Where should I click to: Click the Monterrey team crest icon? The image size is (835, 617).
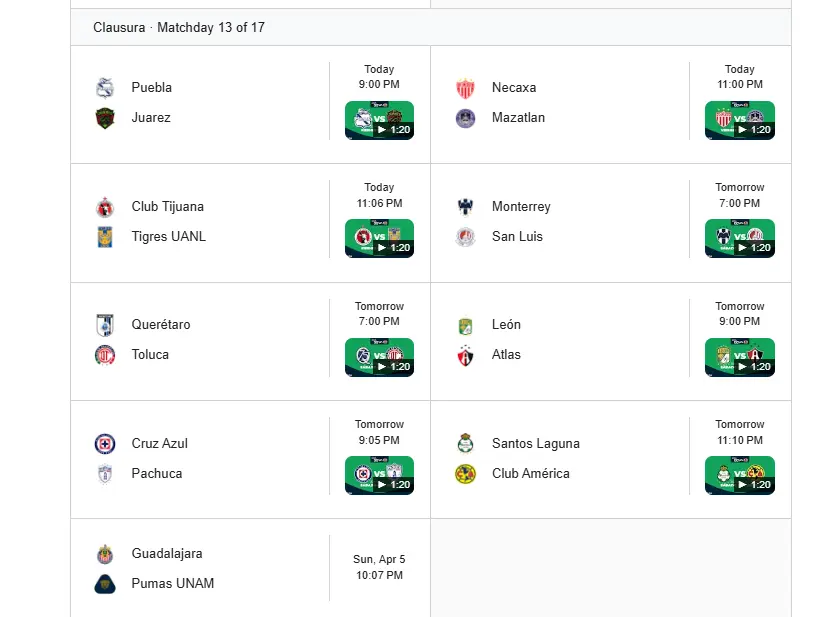tap(465, 206)
